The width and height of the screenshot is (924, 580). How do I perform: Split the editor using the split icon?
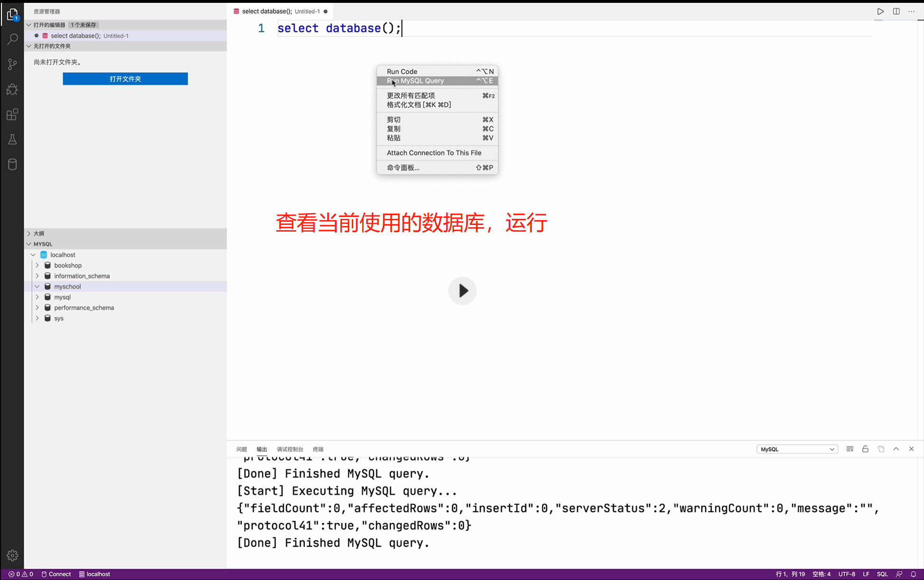(x=896, y=11)
